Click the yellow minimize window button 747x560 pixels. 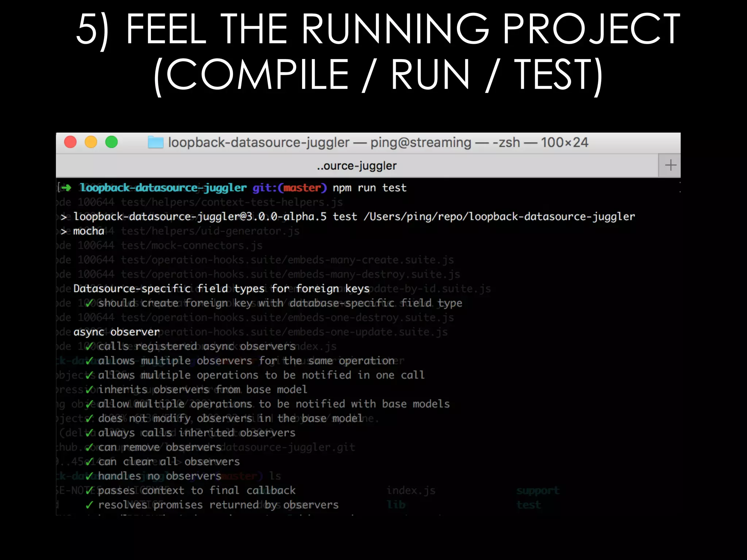tap(91, 142)
